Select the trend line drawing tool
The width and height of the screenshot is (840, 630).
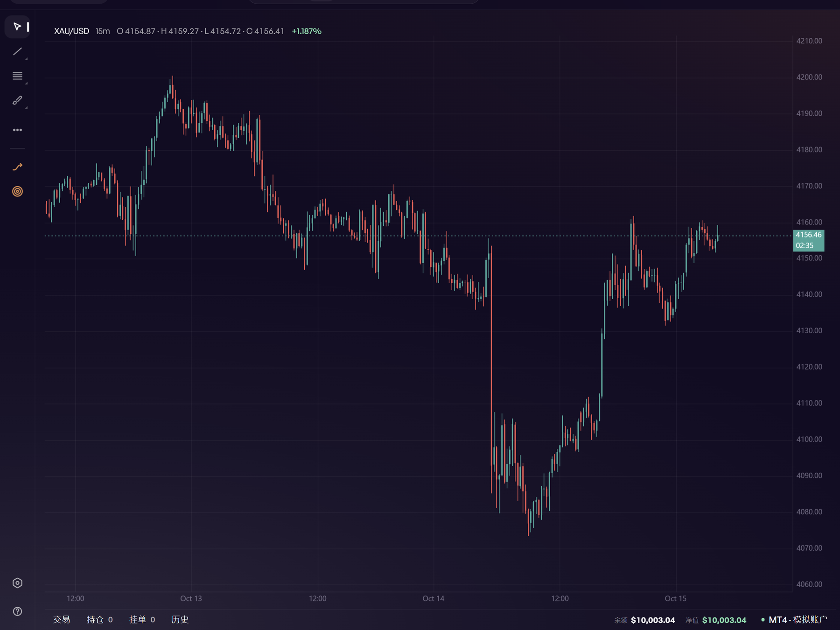[x=17, y=51]
